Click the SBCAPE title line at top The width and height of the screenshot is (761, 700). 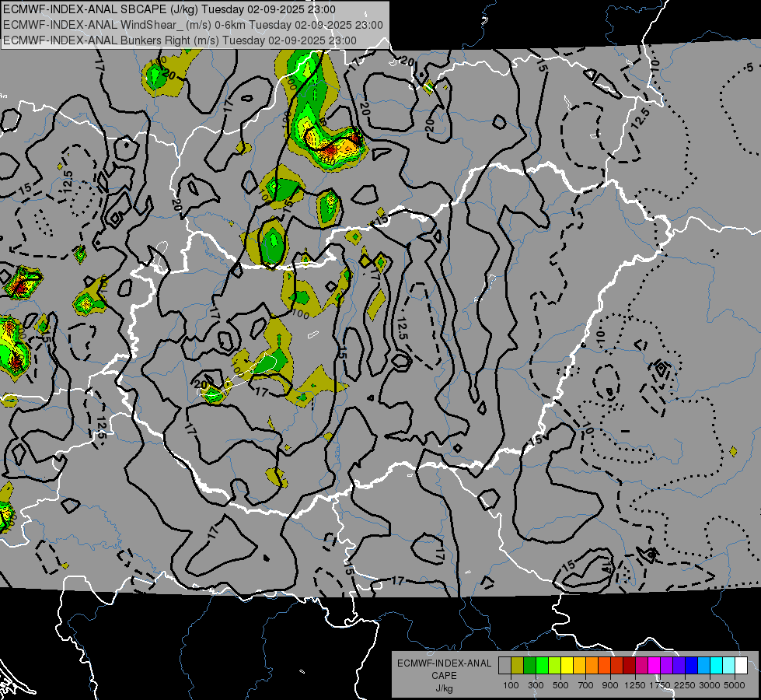coord(169,9)
